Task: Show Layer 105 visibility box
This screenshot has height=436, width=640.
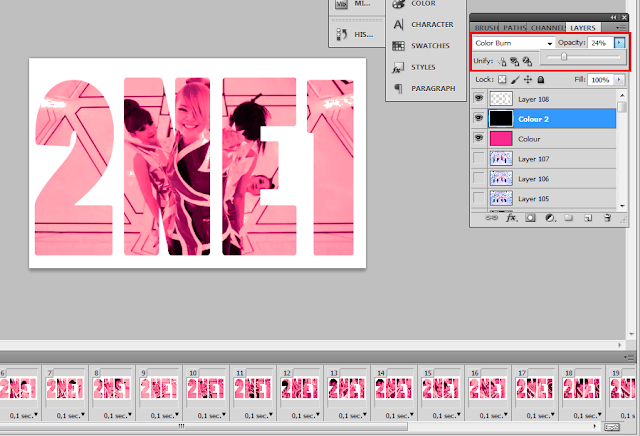Action: (x=478, y=198)
